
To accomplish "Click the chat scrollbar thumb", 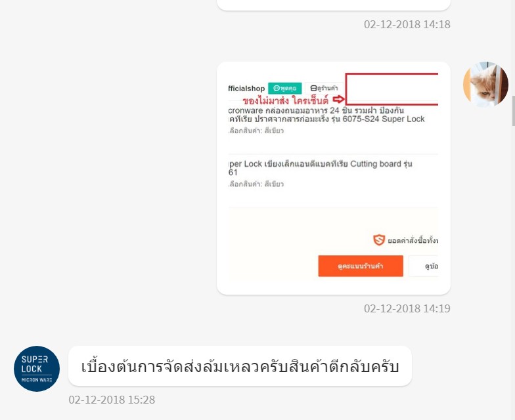I will [514, 111].
